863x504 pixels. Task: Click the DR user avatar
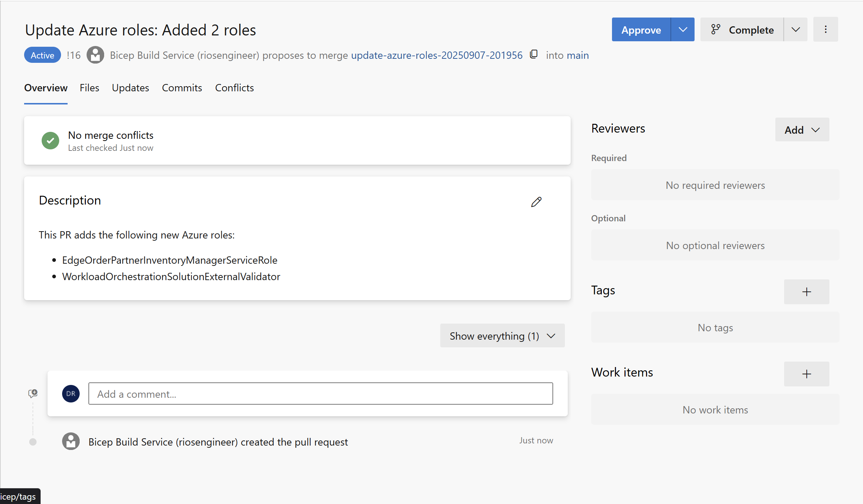[x=71, y=394]
